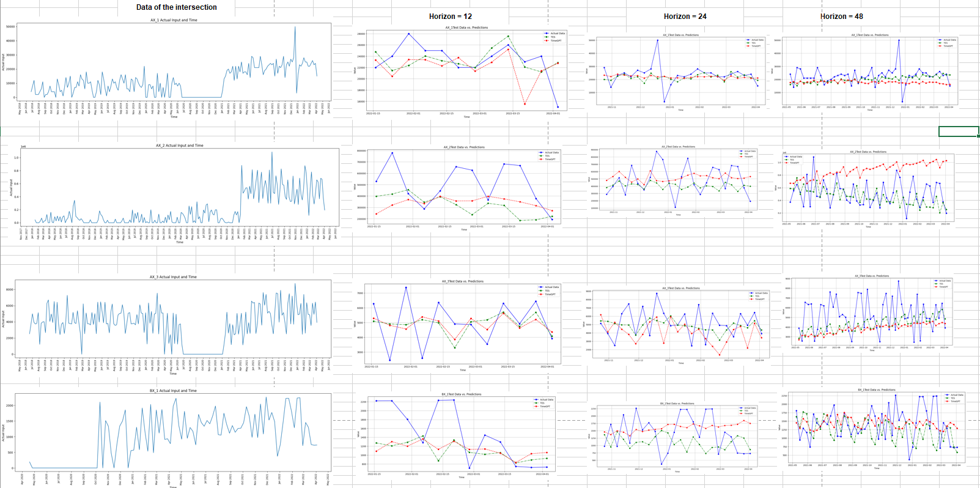Select the 'Horizon = 48' column heading
This screenshot has height=488, width=980.
pos(842,17)
